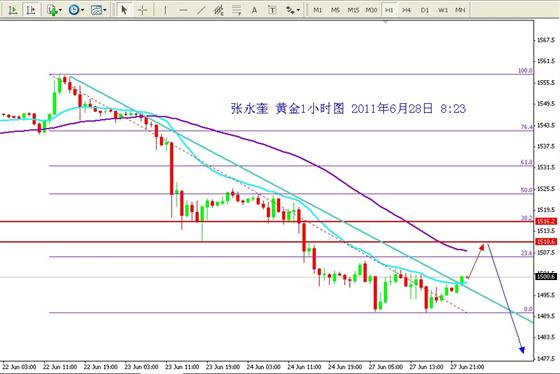Select the text label tool
This screenshot has width=560, height=374.
[272, 10]
